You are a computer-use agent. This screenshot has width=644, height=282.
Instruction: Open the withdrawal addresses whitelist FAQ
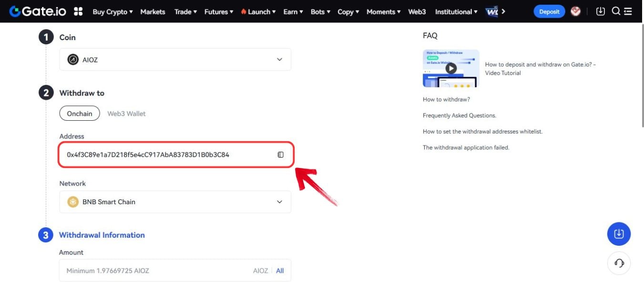click(x=482, y=131)
